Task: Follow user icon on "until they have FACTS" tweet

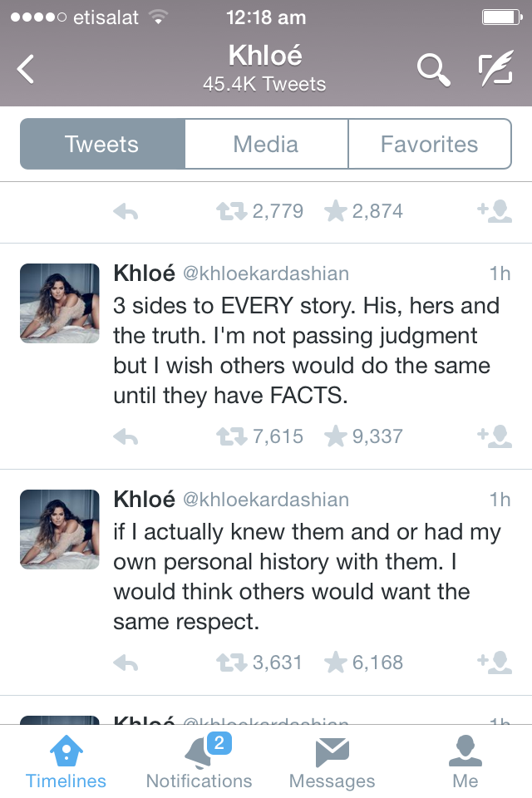Action: click(495, 436)
